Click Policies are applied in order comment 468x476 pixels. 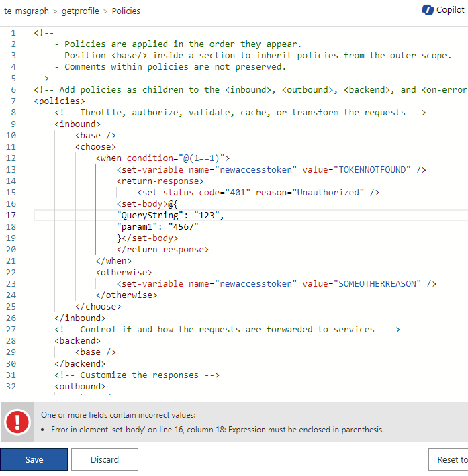[x=178, y=44]
